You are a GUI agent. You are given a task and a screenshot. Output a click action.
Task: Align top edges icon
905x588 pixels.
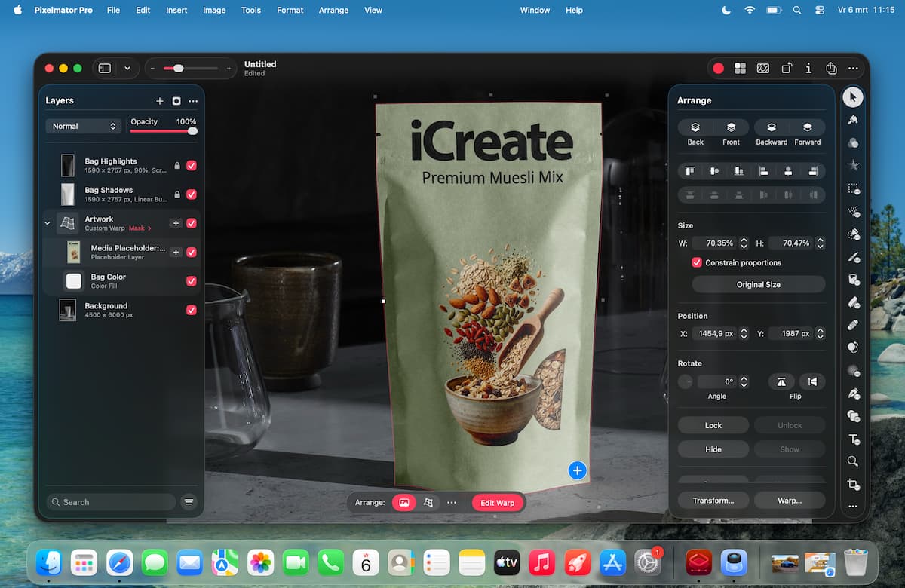point(689,171)
